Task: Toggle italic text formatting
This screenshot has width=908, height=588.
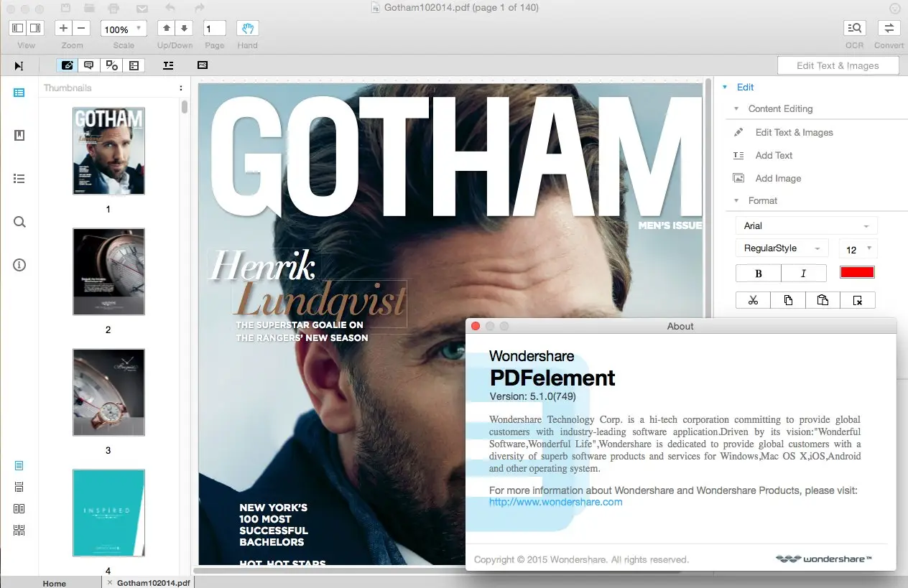Action: 804,273
